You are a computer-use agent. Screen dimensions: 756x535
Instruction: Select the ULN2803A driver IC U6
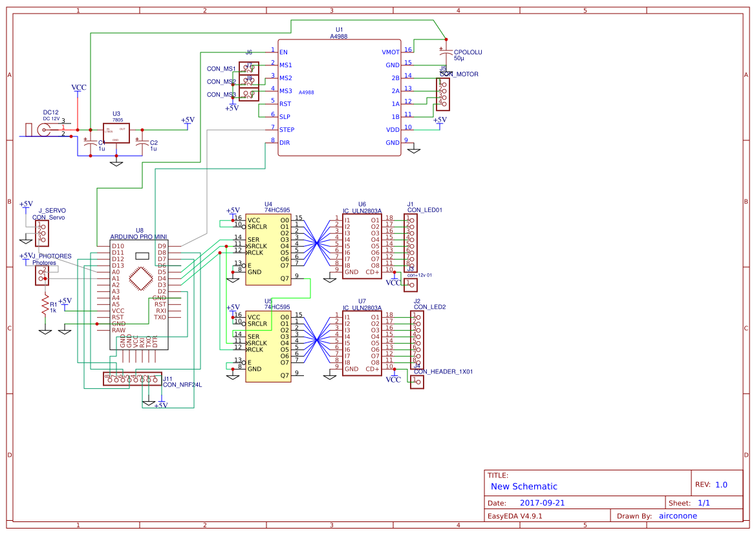click(x=362, y=246)
